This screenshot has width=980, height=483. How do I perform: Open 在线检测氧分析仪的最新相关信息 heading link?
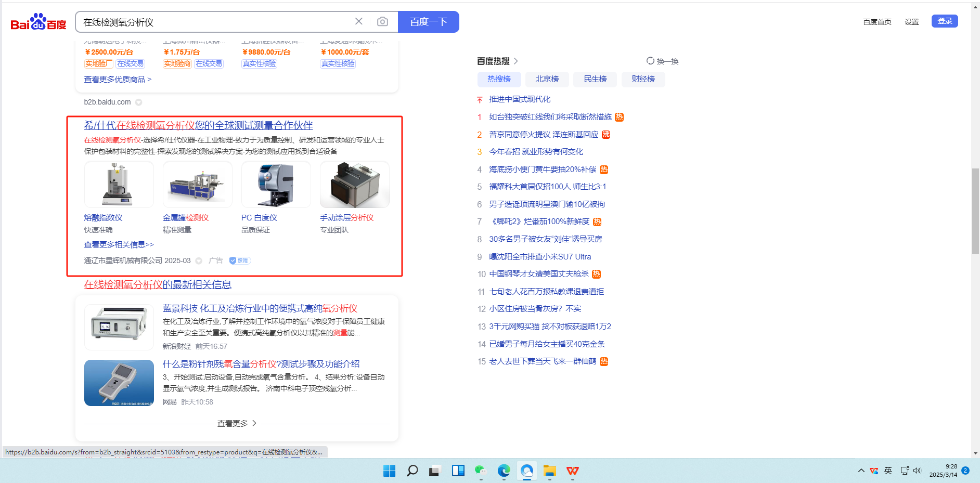tap(158, 284)
